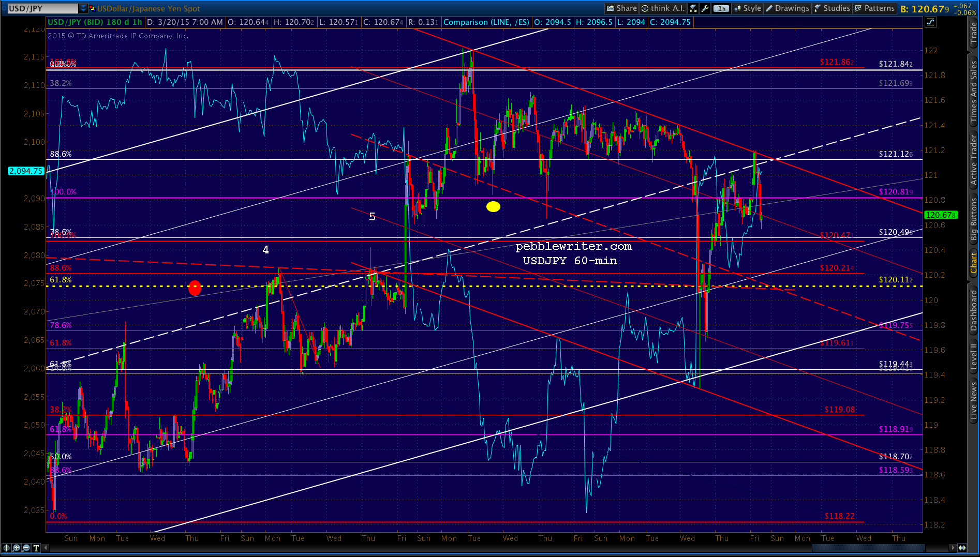Change the 1h timeframe selector
This screenshot has width=980, height=557.
click(x=721, y=8)
